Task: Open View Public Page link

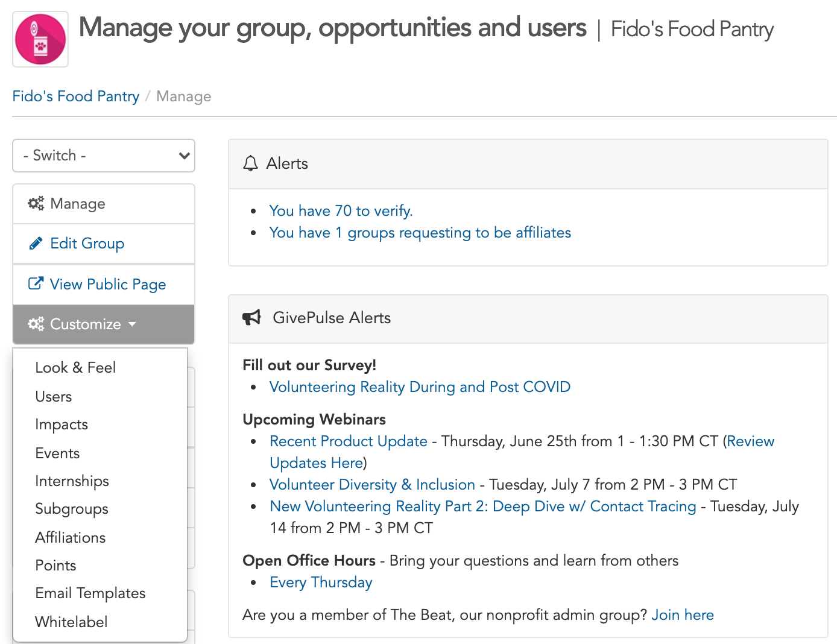Action: point(104,285)
